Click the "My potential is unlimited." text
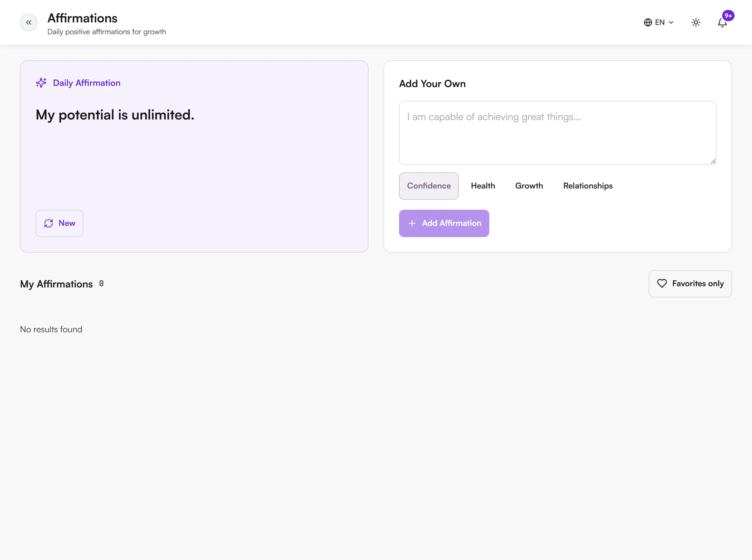 tap(115, 115)
